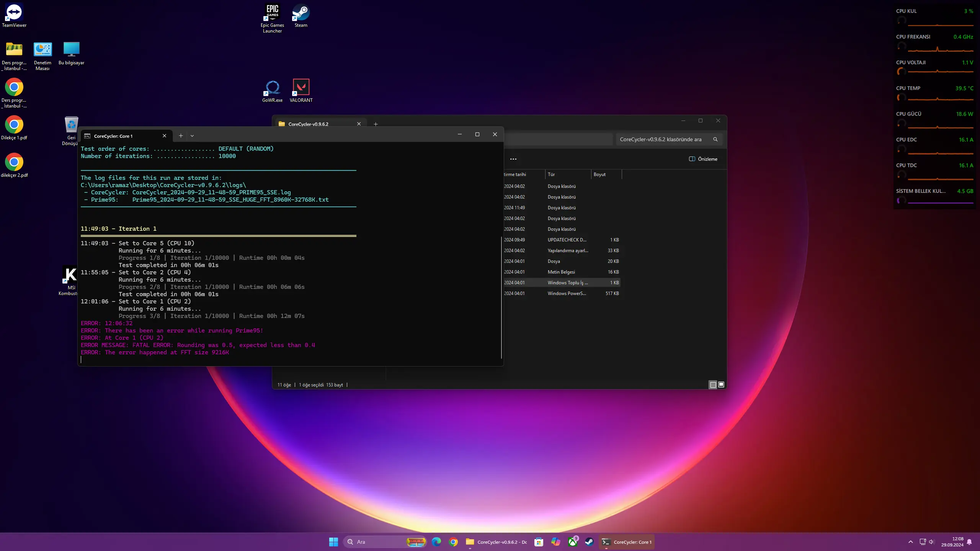Open Microsoft Edge from the taskbar
Image resolution: width=980 pixels, height=551 pixels.
tap(436, 542)
